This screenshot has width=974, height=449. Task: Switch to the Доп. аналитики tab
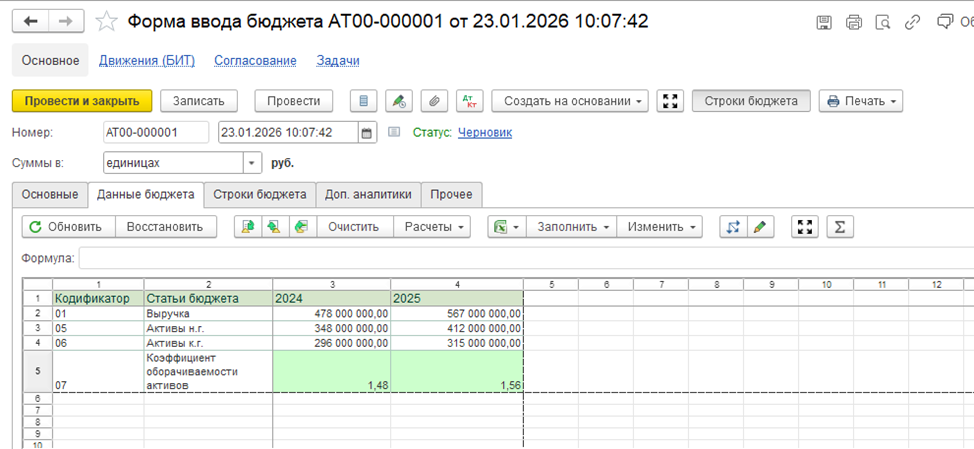click(368, 194)
